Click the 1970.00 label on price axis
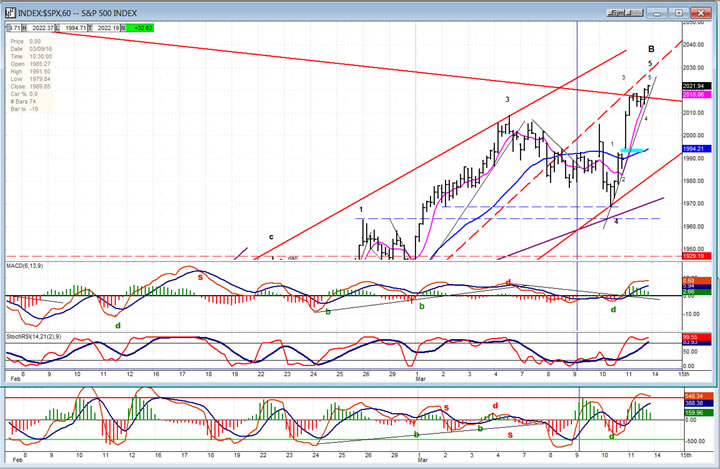720x469 pixels. 693,203
